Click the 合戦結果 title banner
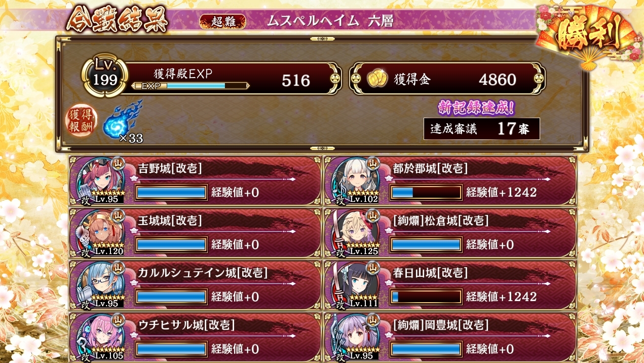Screen dimensions: 644x363 coord(118,20)
